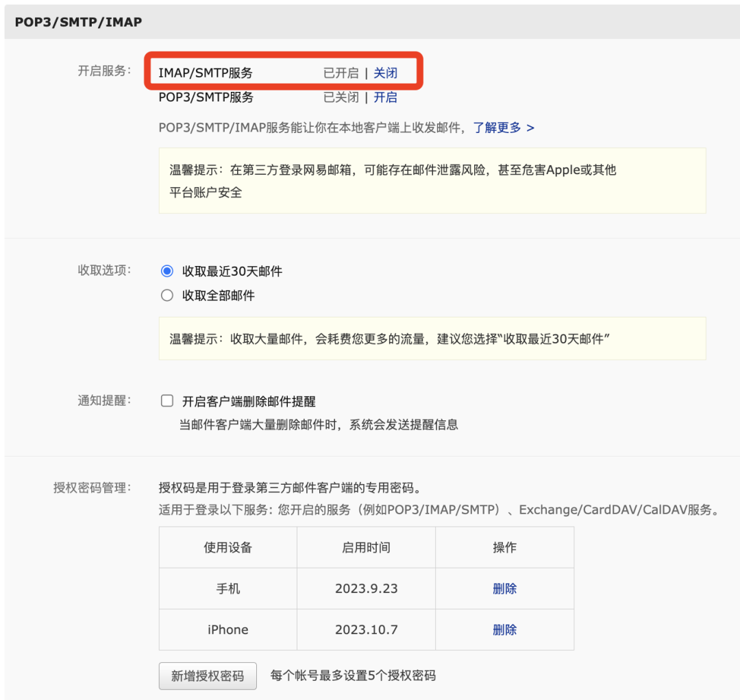Click the POP3/SMTP服务 label
740x700 pixels.
(206, 97)
